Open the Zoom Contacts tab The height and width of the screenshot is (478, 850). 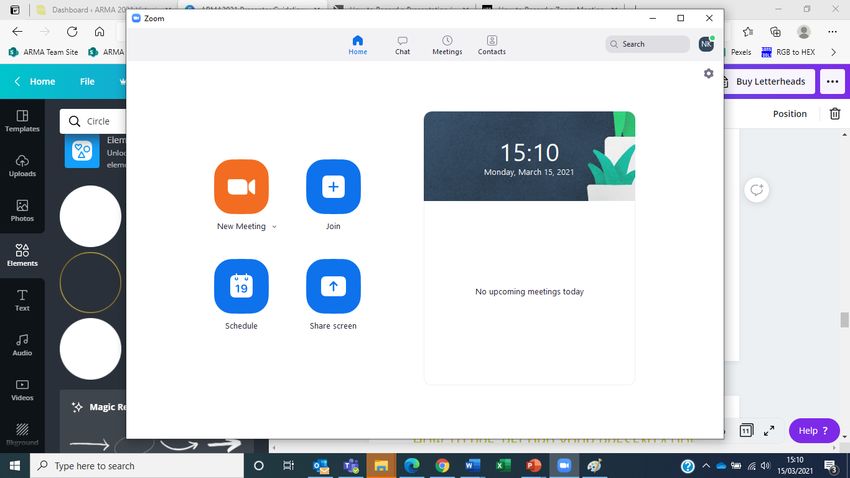[x=492, y=45]
